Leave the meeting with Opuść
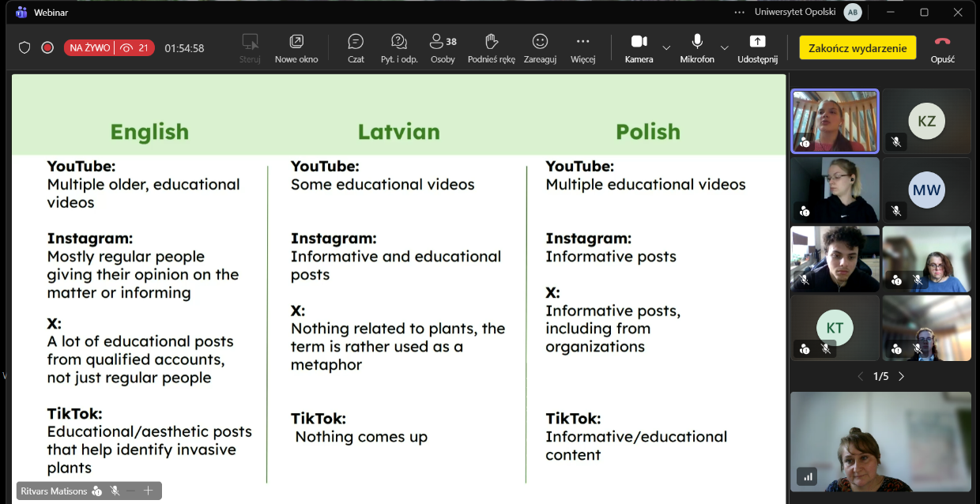The width and height of the screenshot is (980, 504). point(942,48)
